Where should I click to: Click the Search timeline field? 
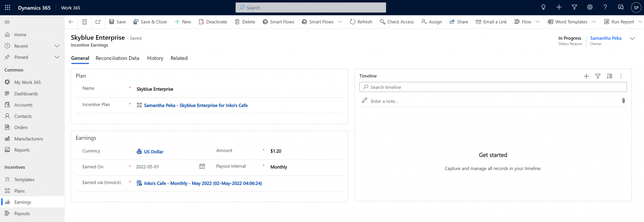[x=493, y=87]
